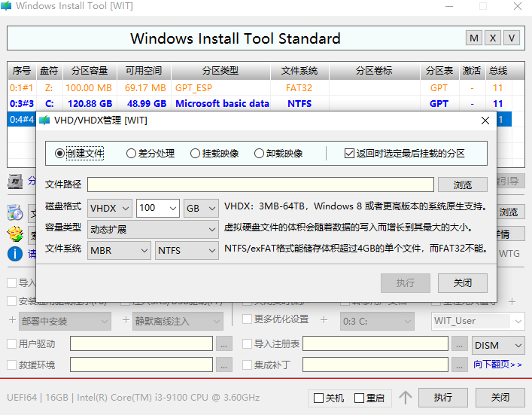Click the 分区类型 column header

pos(220,71)
